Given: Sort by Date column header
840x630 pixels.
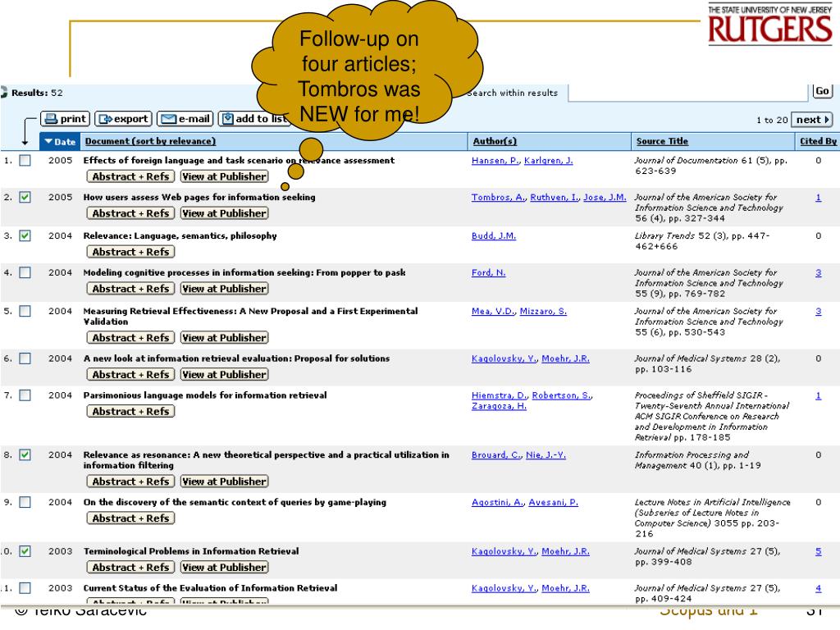Looking at the screenshot, I should coord(60,141).
